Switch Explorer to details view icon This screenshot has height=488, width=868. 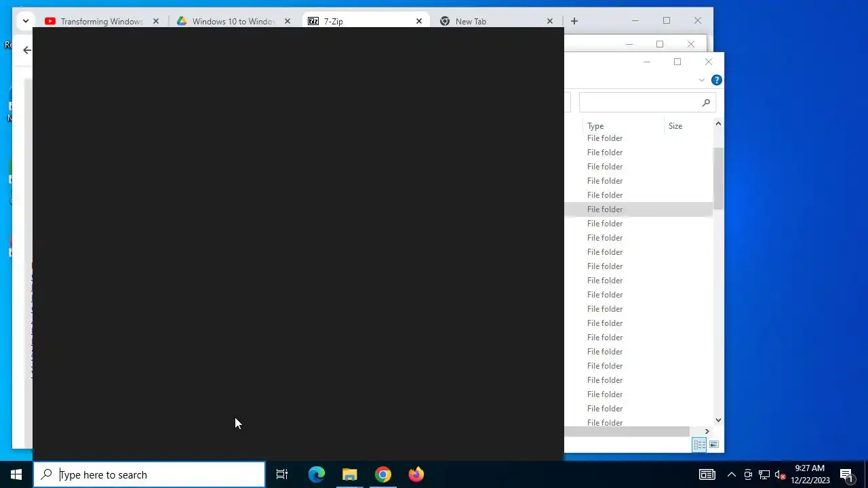699,445
